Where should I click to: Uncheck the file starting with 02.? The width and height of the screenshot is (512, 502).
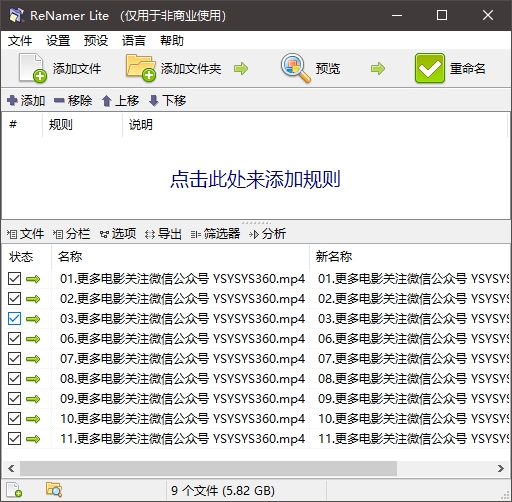point(14,299)
